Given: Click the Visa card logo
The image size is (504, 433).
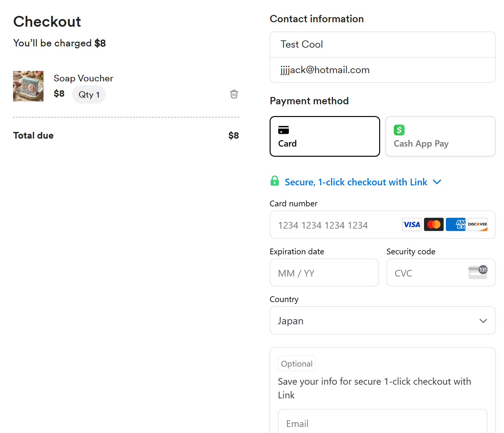Looking at the screenshot, I should point(412,224).
